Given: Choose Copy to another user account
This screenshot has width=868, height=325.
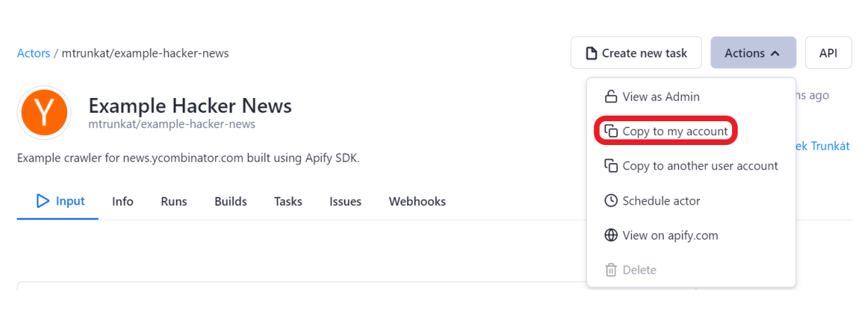Looking at the screenshot, I should 691,166.
